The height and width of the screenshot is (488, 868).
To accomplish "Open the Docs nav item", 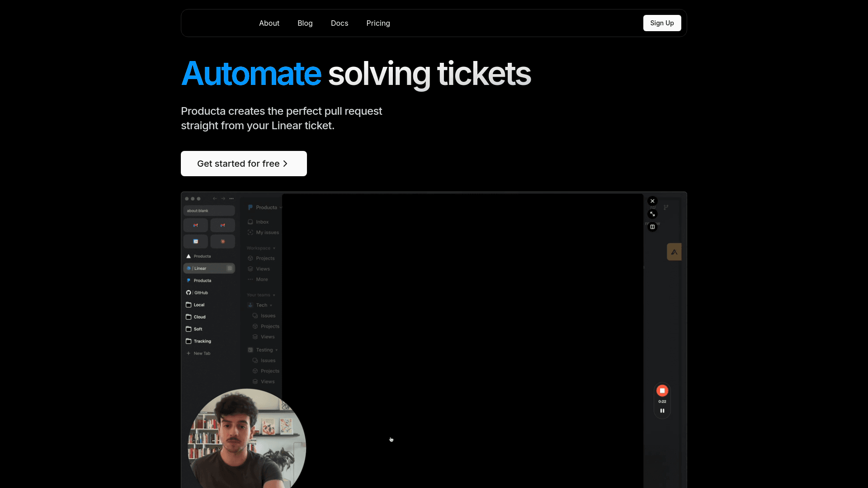I will tap(340, 23).
